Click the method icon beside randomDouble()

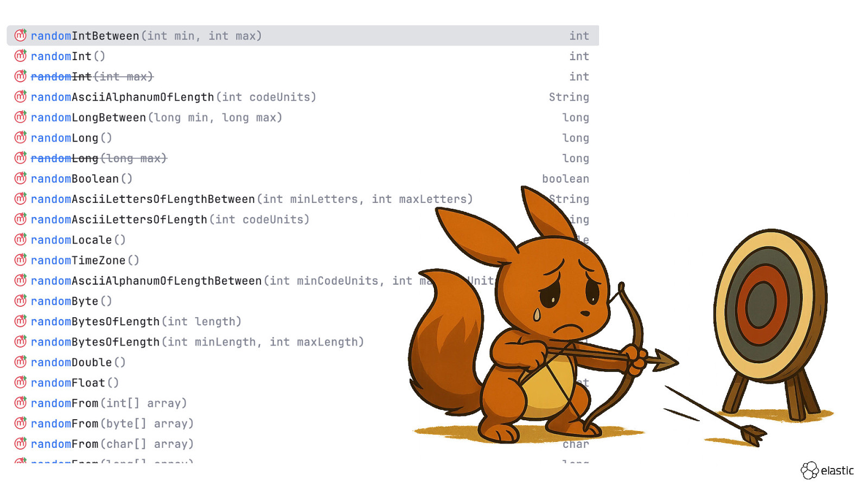coord(21,362)
